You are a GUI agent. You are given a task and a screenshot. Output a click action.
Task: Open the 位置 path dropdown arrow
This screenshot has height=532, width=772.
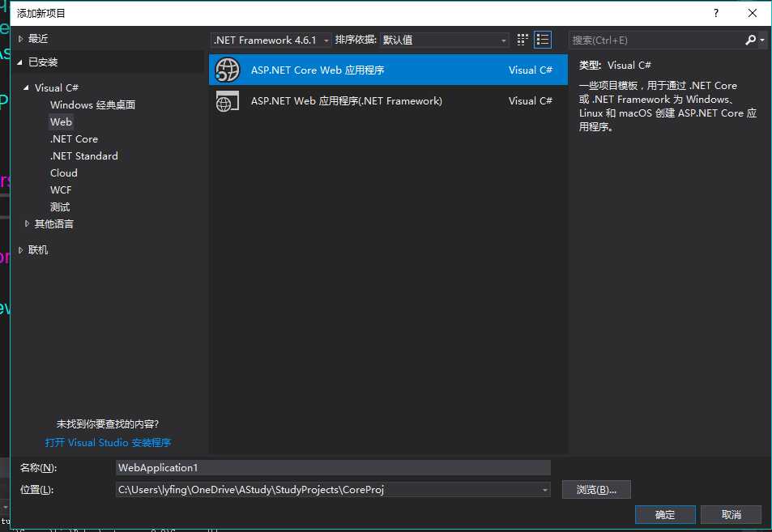coord(544,490)
